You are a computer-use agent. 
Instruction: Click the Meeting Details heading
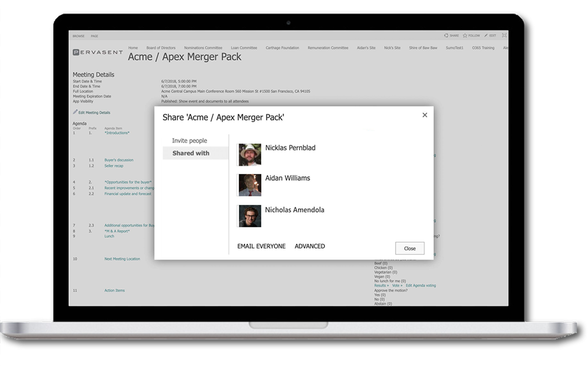94,75
